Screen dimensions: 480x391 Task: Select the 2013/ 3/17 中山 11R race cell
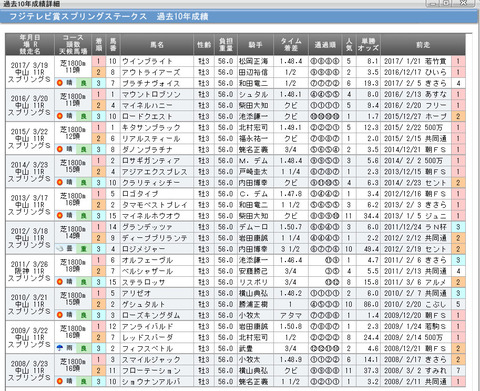click(30, 205)
